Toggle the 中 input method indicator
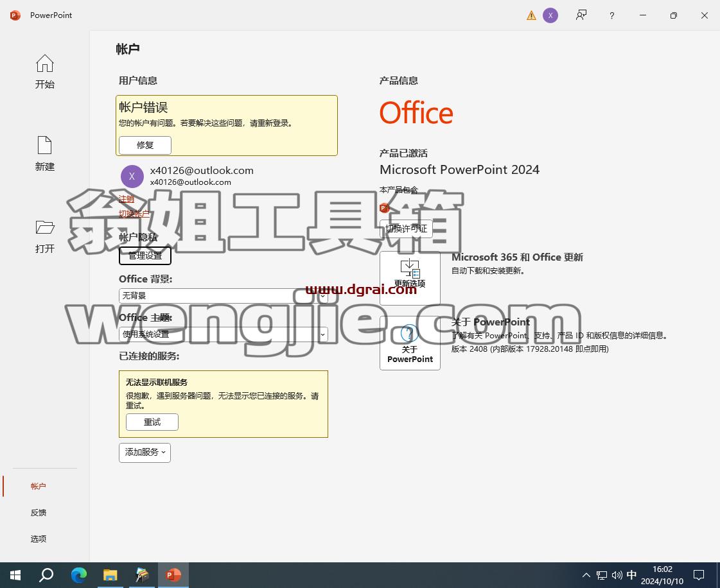This screenshot has height=588, width=720. [632, 575]
